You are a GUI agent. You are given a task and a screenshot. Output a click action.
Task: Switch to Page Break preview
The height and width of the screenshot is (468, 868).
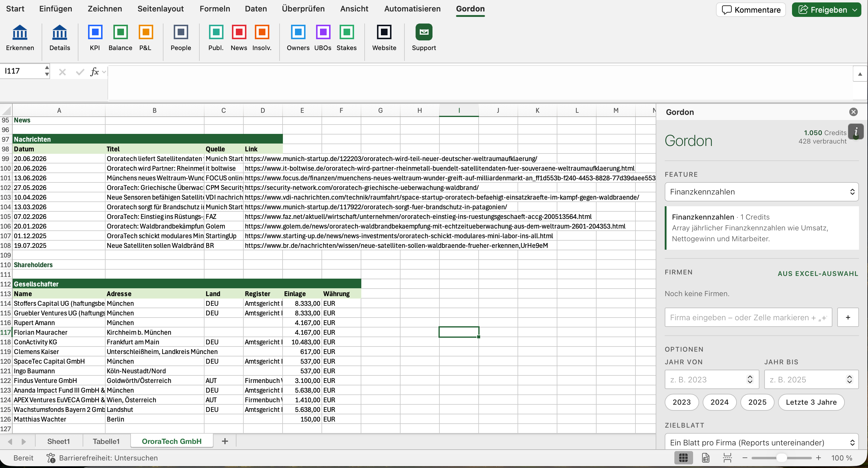tap(727, 457)
